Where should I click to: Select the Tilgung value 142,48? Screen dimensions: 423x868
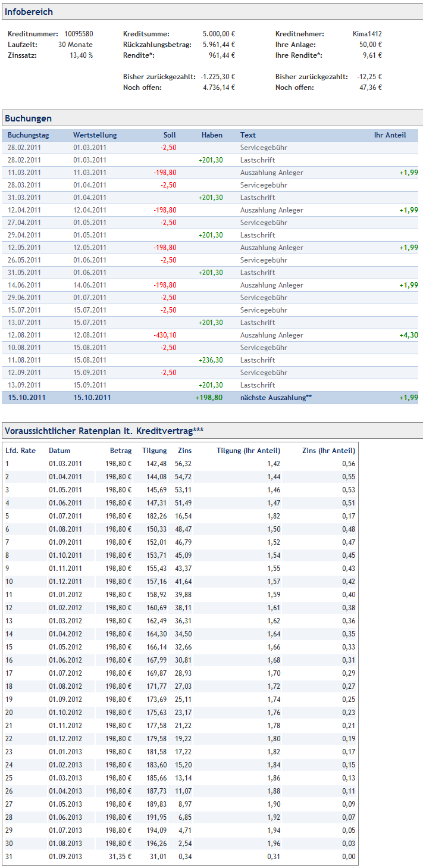coord(157,464)
